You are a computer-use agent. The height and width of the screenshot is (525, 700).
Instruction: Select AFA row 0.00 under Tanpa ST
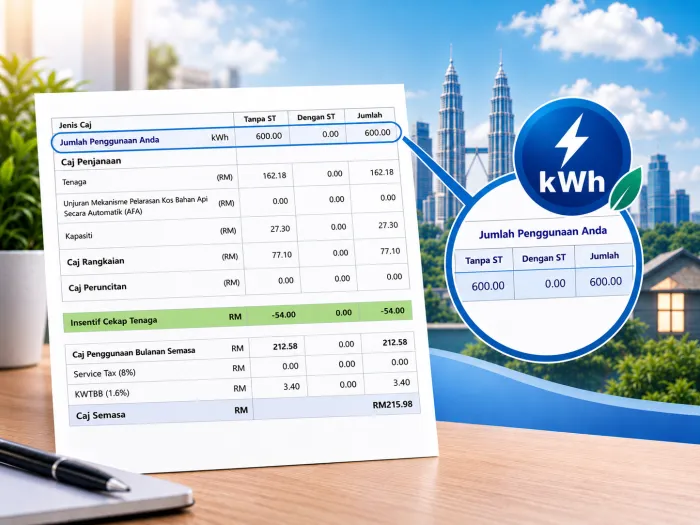[280, 201]
